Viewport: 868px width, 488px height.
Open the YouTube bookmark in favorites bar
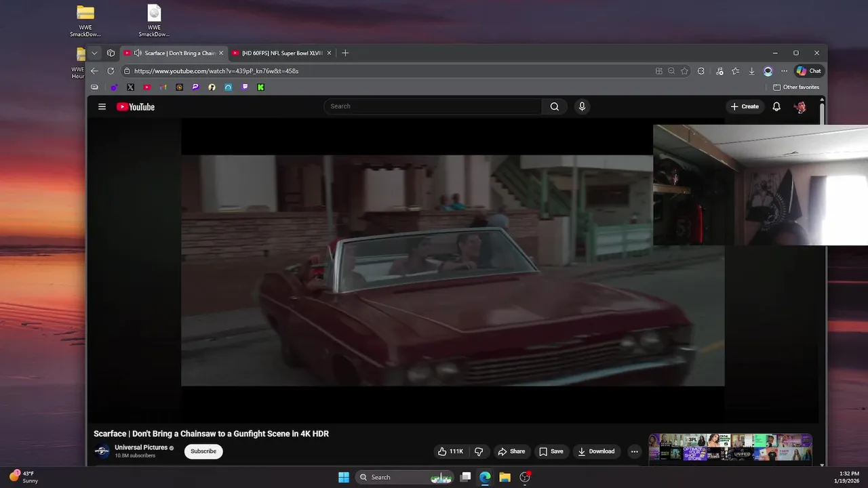pyautogui.click(x=146, y=87)
